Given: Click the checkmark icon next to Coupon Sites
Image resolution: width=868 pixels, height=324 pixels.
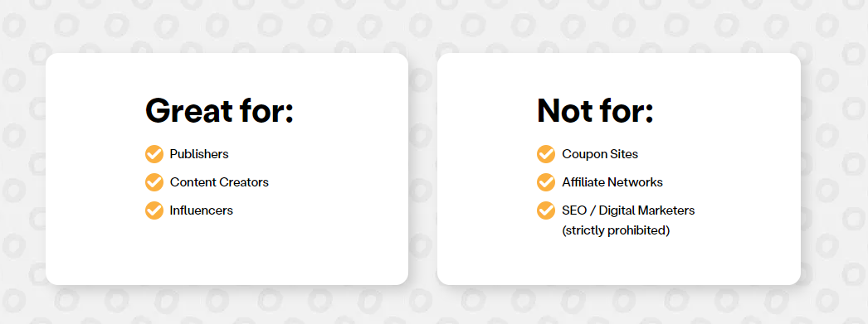Looking at the screenshot, I should click(546, 154).
